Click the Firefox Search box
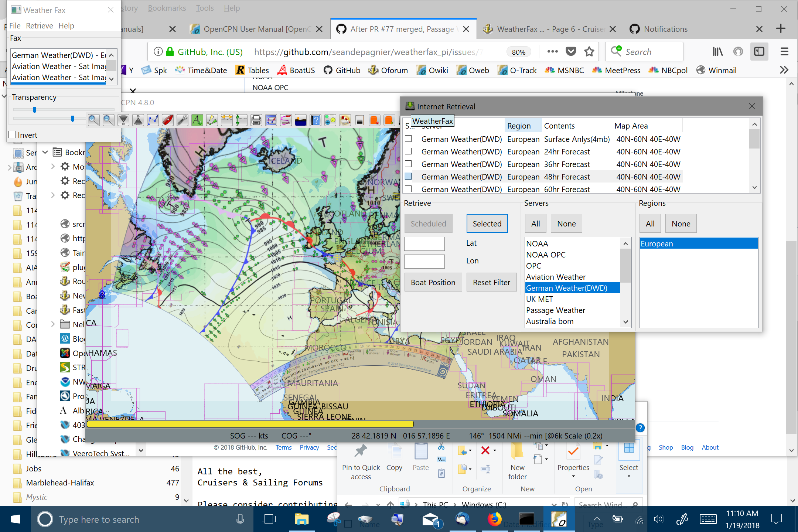Screen dimensions: 798x532 (644, 52)
